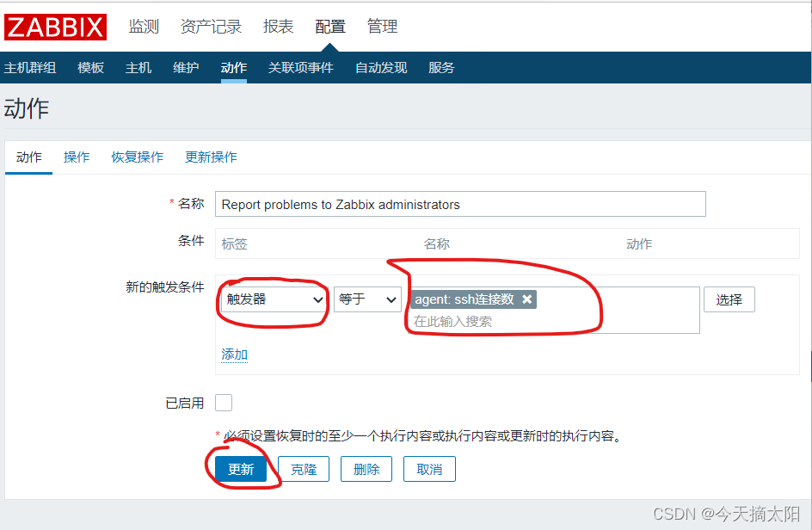Viewport: 812px width, 530px height.
Task: Go to 服务 submenu
Action: tap(441, 68)
